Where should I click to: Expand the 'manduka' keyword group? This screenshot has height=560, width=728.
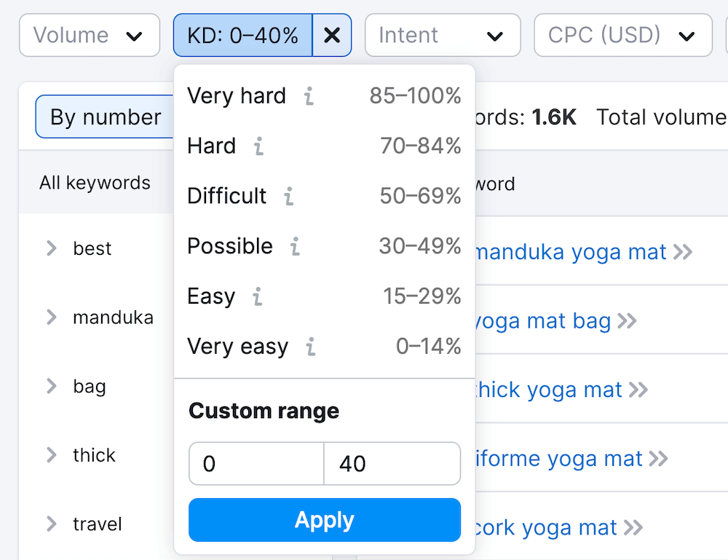[52, 318]
